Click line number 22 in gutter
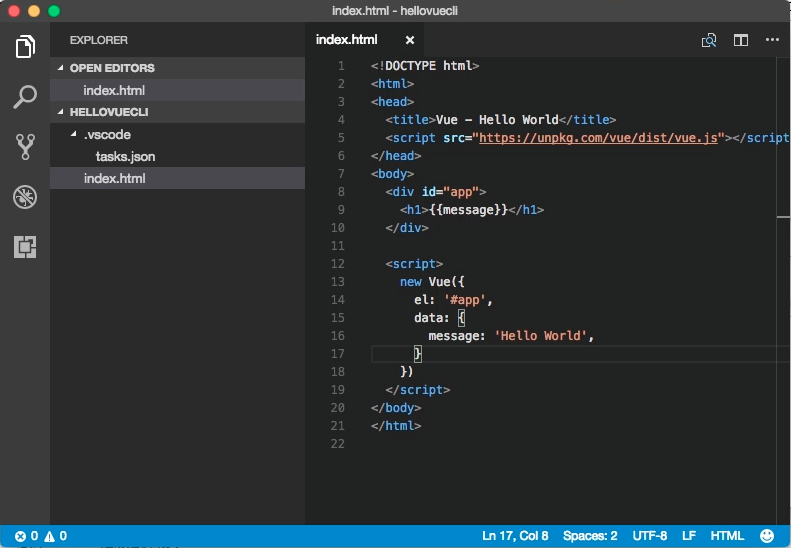Screen dimensions: 791x548 (337, 444)
